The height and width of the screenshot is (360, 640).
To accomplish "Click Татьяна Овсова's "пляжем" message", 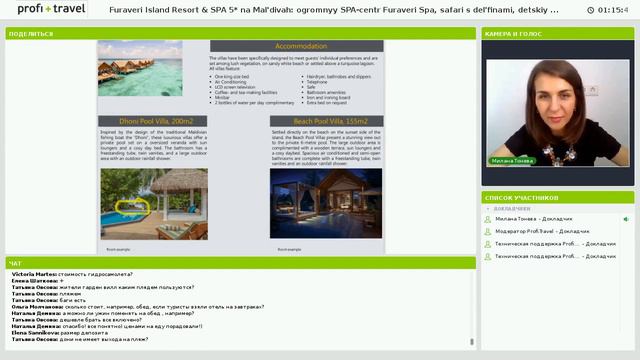I will (46, 294).
